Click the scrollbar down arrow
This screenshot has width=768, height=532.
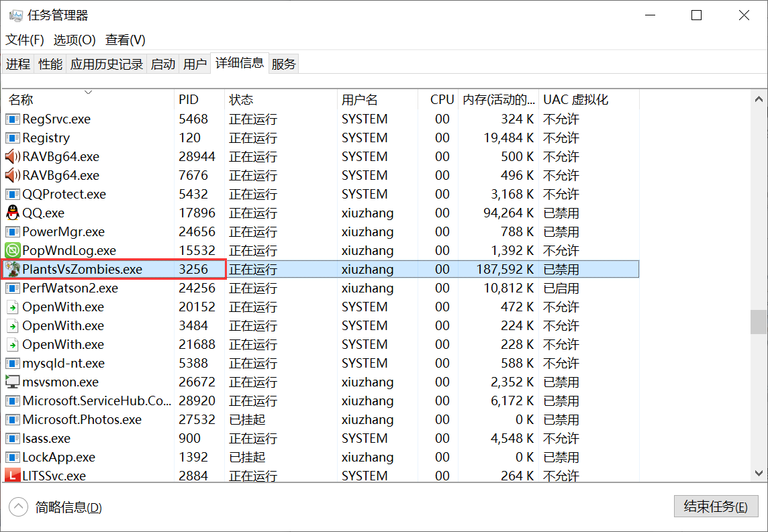[x=759, y=473]
